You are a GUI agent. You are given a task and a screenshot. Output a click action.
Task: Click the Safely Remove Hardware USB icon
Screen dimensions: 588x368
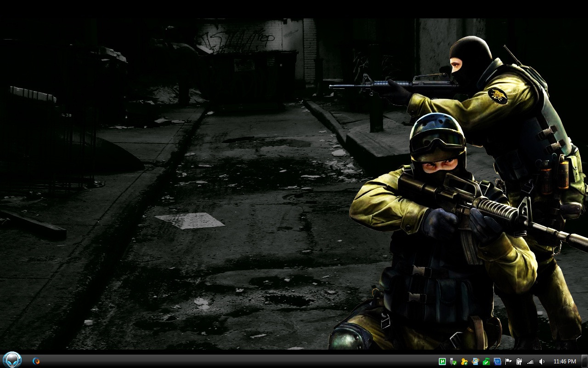tap(454, 362)
